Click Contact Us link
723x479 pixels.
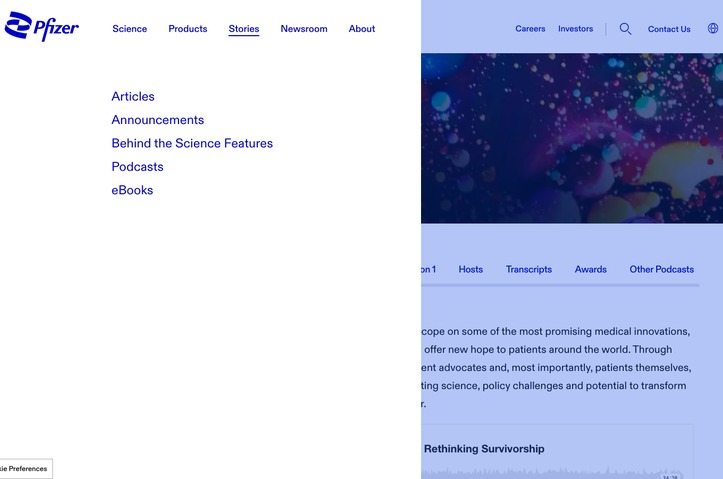point(669,29)
